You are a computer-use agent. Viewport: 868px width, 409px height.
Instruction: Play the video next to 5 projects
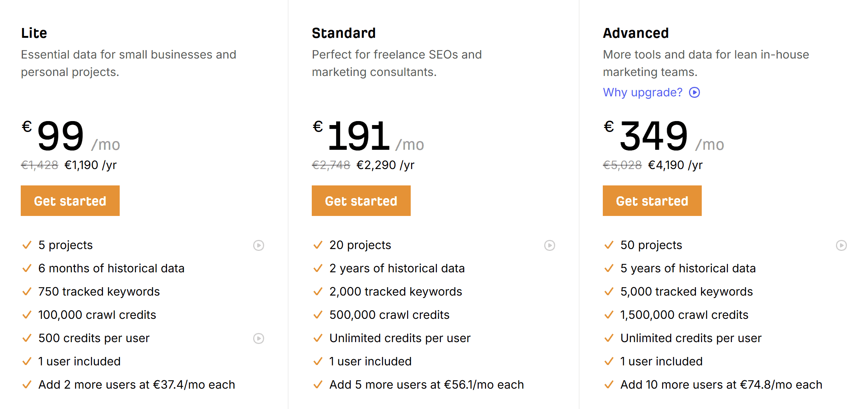click(259, 245)
